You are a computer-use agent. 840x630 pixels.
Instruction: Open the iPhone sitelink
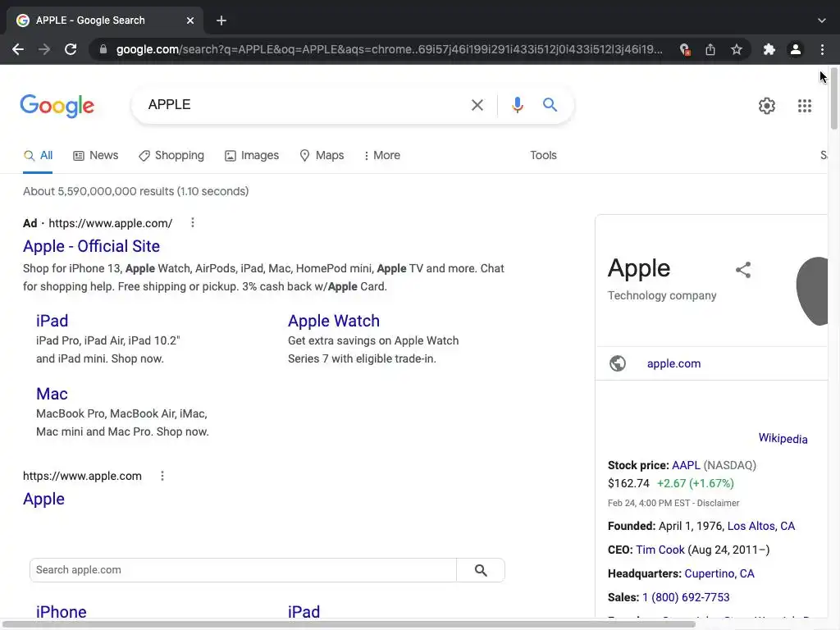61,611
